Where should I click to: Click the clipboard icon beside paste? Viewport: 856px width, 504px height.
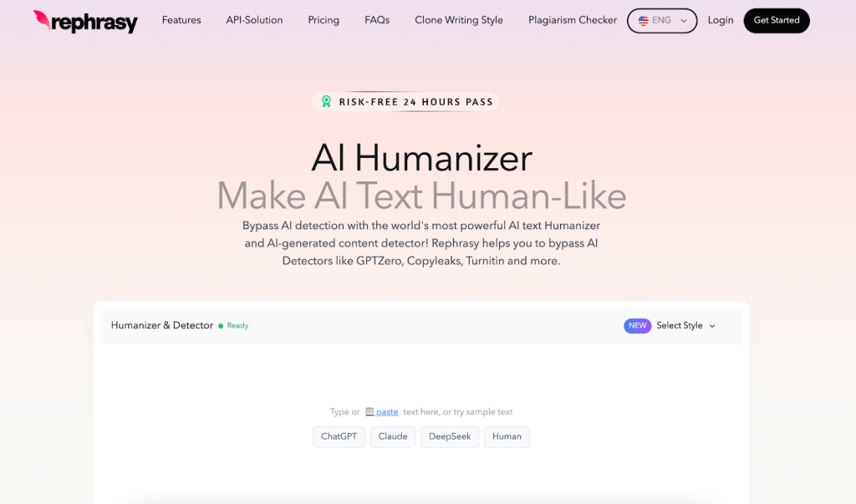(369, 412)
